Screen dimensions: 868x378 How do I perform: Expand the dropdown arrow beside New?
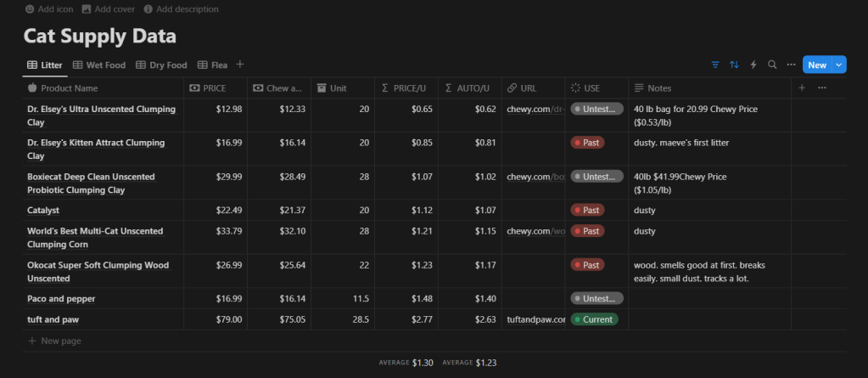click(x=839, y=65)
